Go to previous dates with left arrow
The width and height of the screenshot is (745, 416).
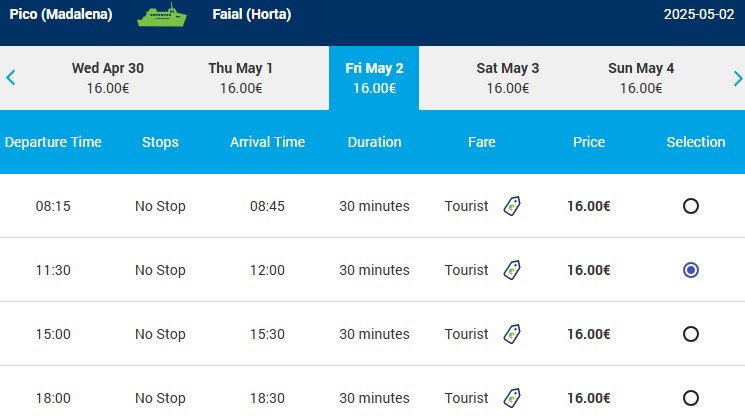pyautogui.click(x=10, y=77)
